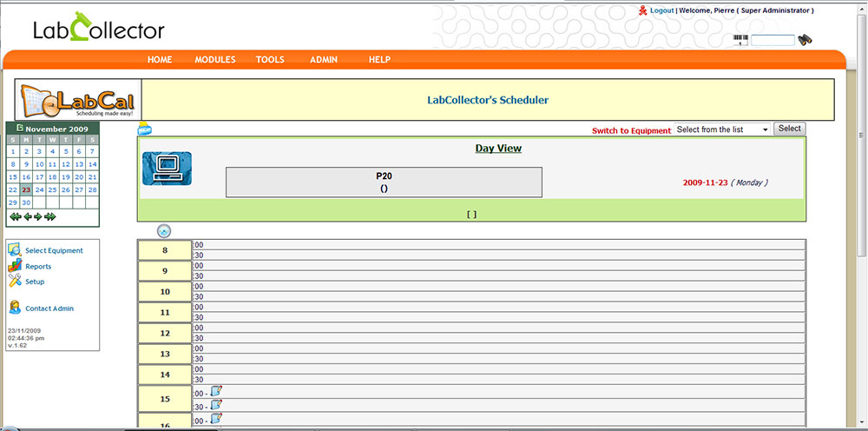Image resolution: width=868 pixels, height=431 pixels.
Task: Select day 24 in the mini calendar
Action: (39, 189)
